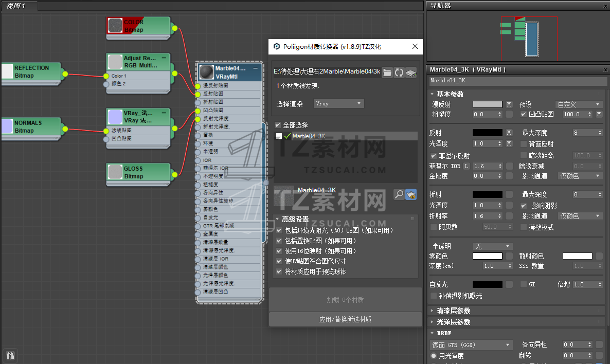The image size is (610, 364).
Task: Open the 影响通道 dropdown in the 折射 section
Action: 580,216
